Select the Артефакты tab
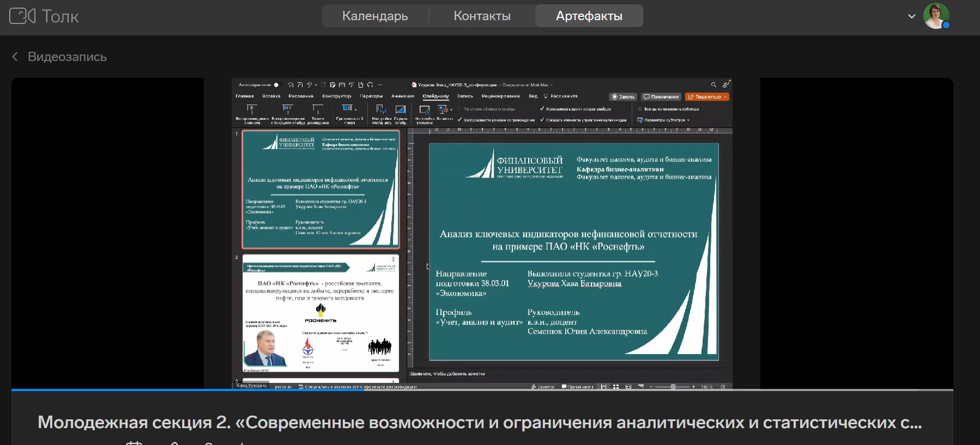Image resolution: width=980 pixels, height=445 pixels. click(589, 16)
